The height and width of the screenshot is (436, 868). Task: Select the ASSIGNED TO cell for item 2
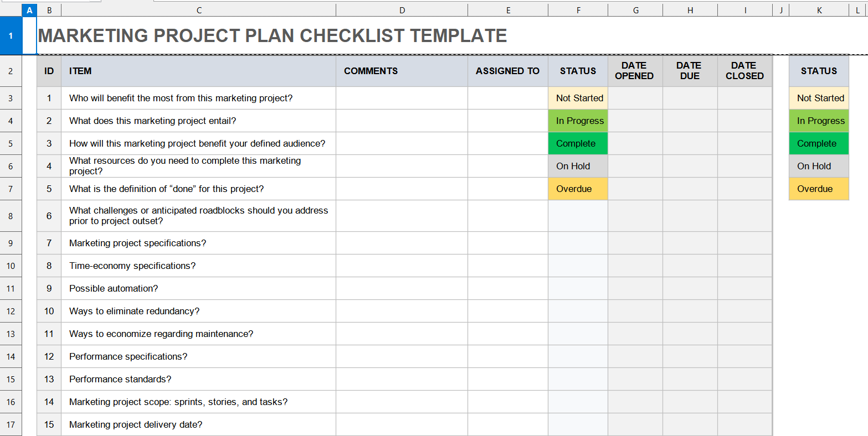pyautogui.click(x=507, y=121)
